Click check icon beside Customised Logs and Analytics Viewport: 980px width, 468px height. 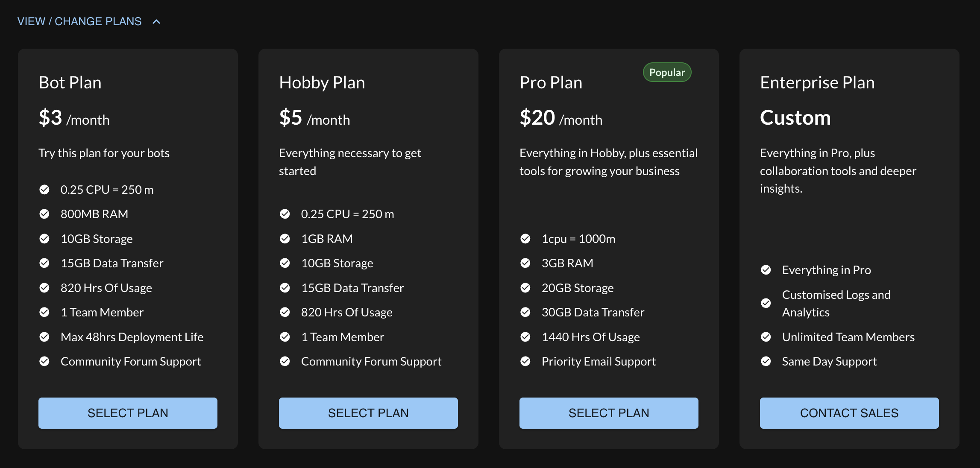pyautogui.click(x=766, y=303)
